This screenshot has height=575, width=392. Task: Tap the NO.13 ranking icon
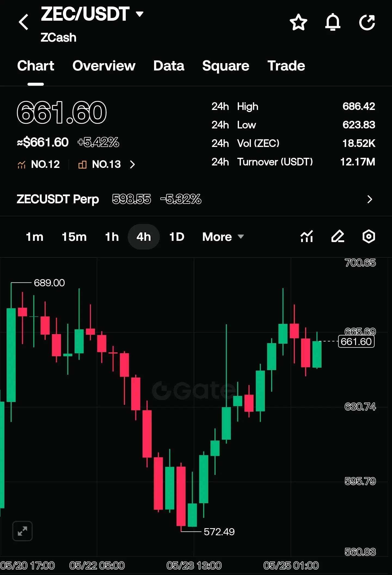click(82, 164)
